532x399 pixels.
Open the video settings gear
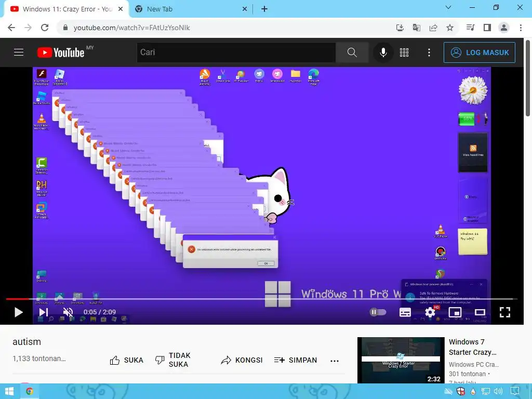430,312
